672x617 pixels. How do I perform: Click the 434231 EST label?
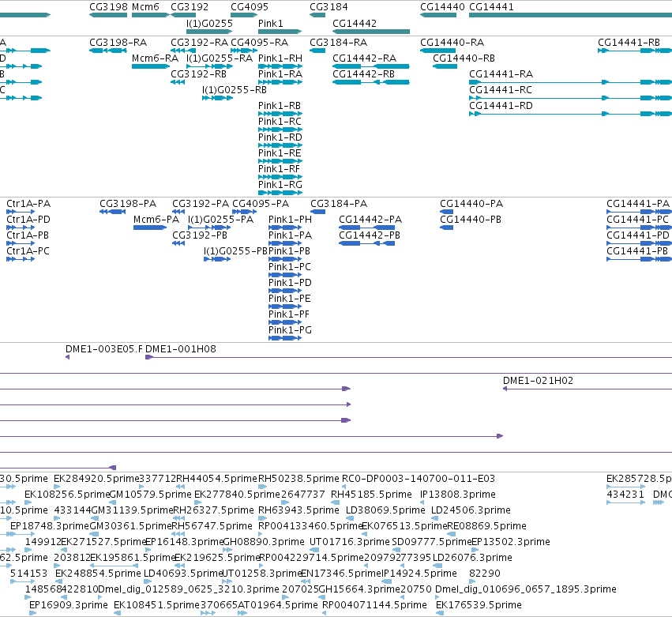click(625, 494)
